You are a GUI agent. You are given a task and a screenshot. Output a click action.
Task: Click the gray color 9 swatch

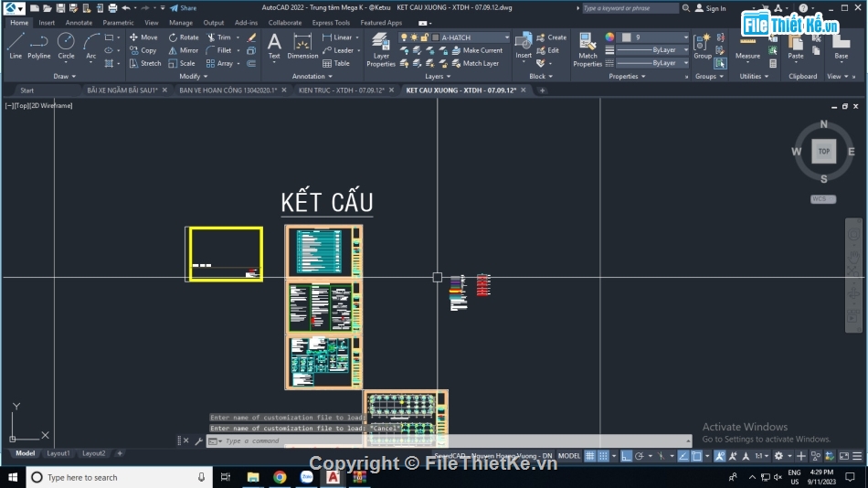[x=626, y=37]
